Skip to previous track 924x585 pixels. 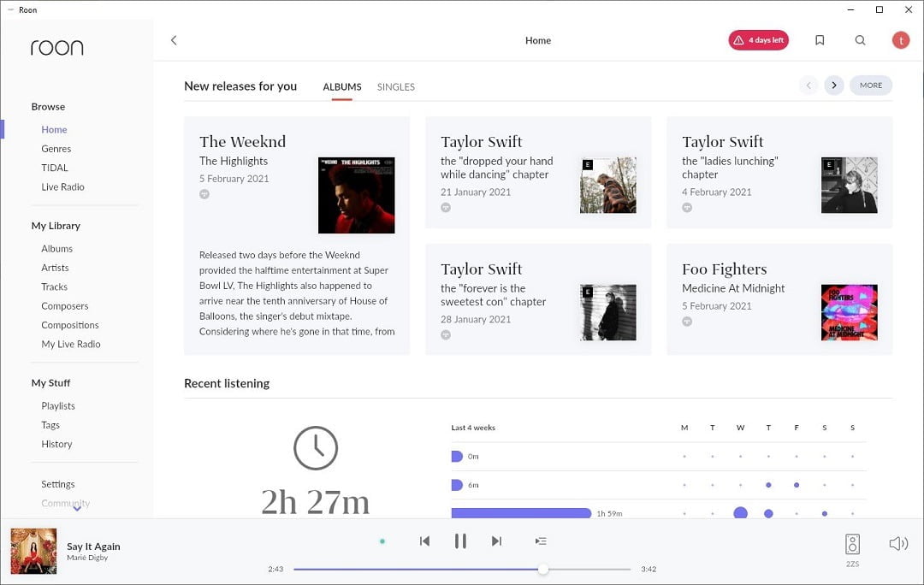424,541
